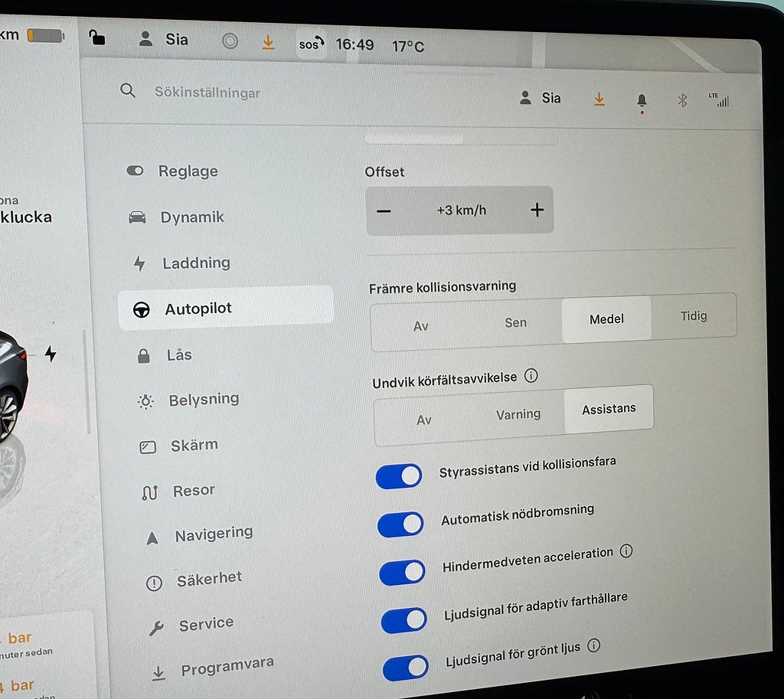Viewport: 784px width, 699px height.
Task: Tap the SOS emergency icon
Action: pyautogui.click(x=310, y=44)
